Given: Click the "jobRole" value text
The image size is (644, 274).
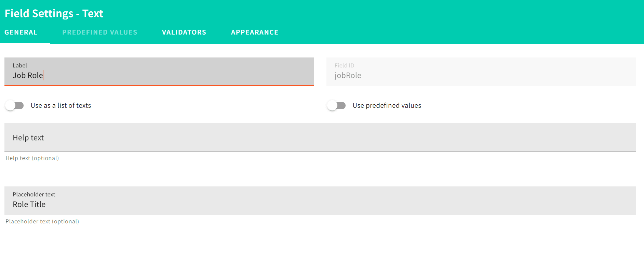Looking at the screenshot, I should [348, 76].
